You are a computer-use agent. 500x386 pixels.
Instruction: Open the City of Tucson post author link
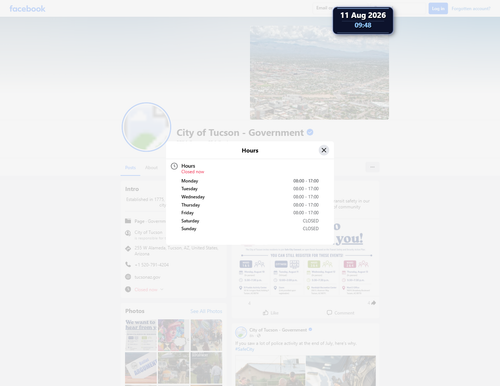point(278,330)
